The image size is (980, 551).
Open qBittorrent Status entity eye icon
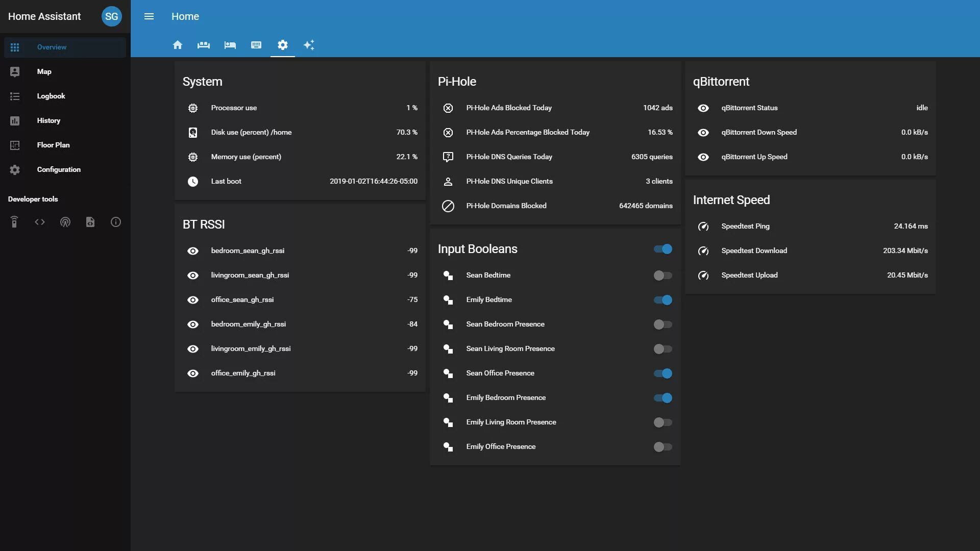point(703,108)
